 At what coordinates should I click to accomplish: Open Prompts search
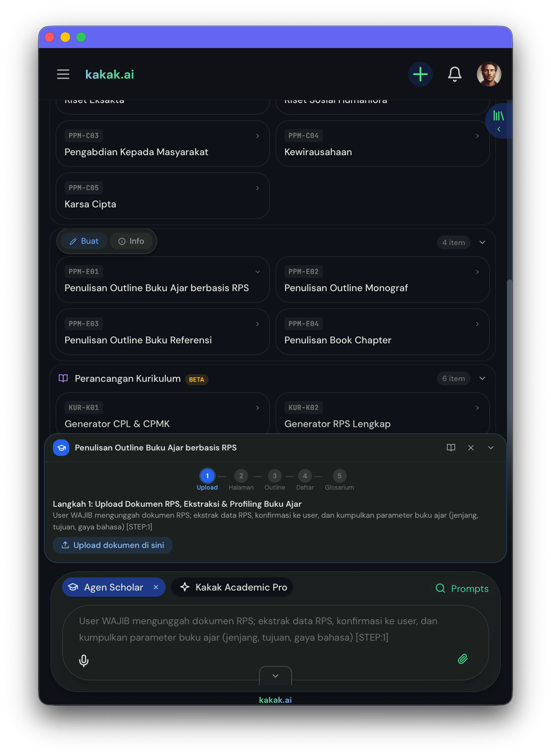coord(461,588)
